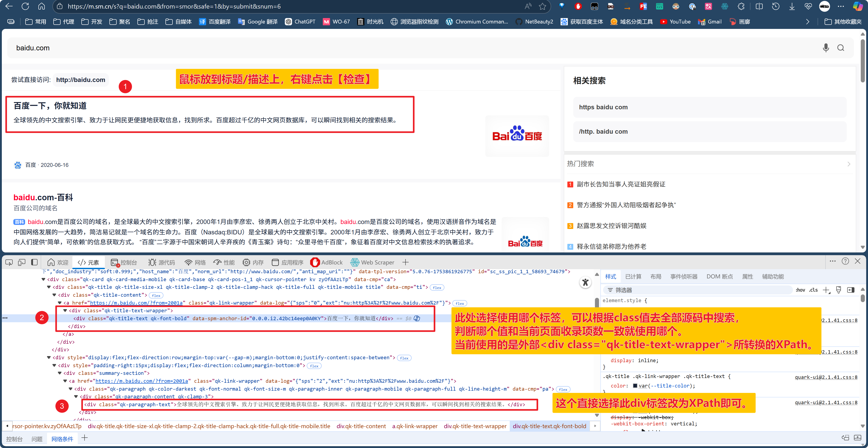Open the downloads arrow icon
The image size is (868, 448).
point(792,6)
